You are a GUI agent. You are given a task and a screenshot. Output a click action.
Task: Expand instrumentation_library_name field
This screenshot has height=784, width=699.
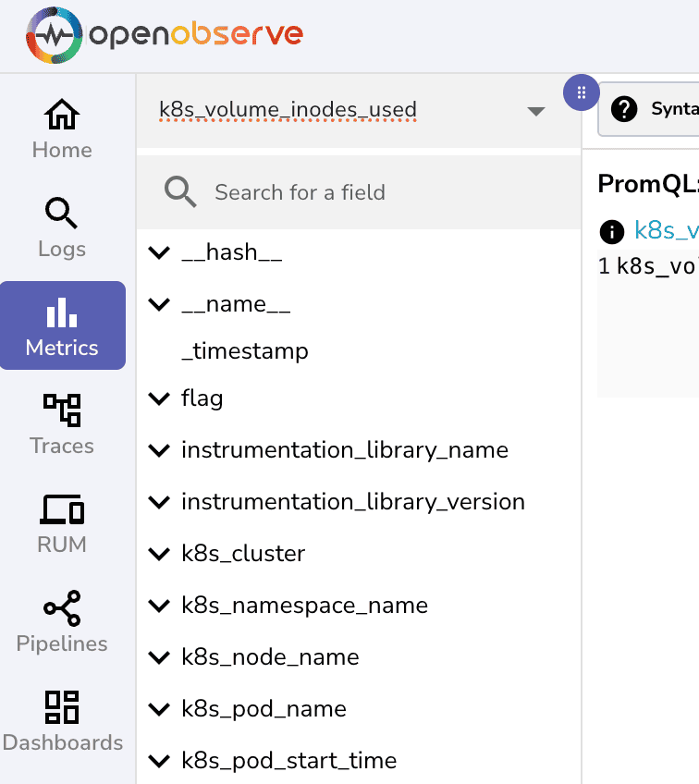tap(160, 450)
